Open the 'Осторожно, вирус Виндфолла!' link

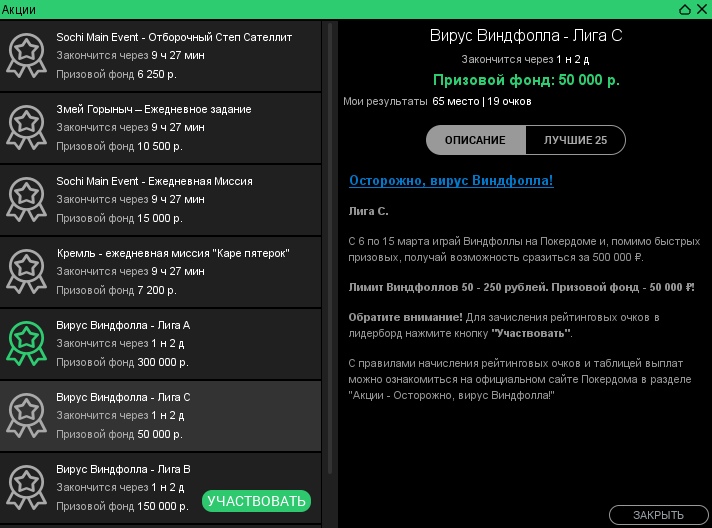(451, 181)
